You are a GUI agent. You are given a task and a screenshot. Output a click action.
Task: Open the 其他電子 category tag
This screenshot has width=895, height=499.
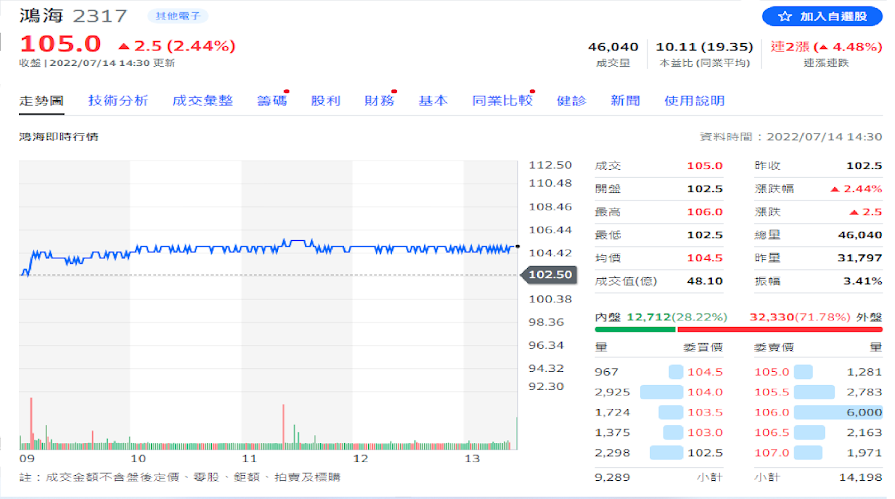tap(178, 16)
